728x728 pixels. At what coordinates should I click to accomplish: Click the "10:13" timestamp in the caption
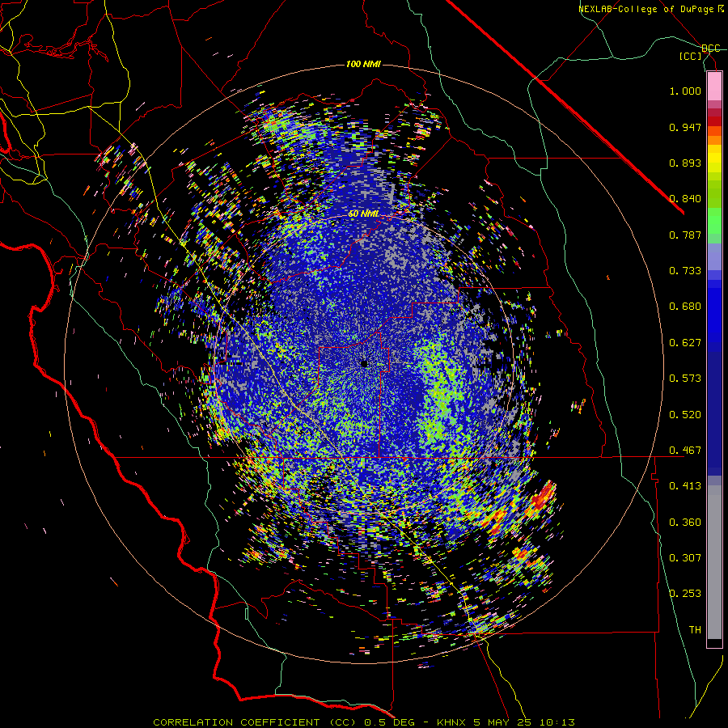tap(557, 722)
